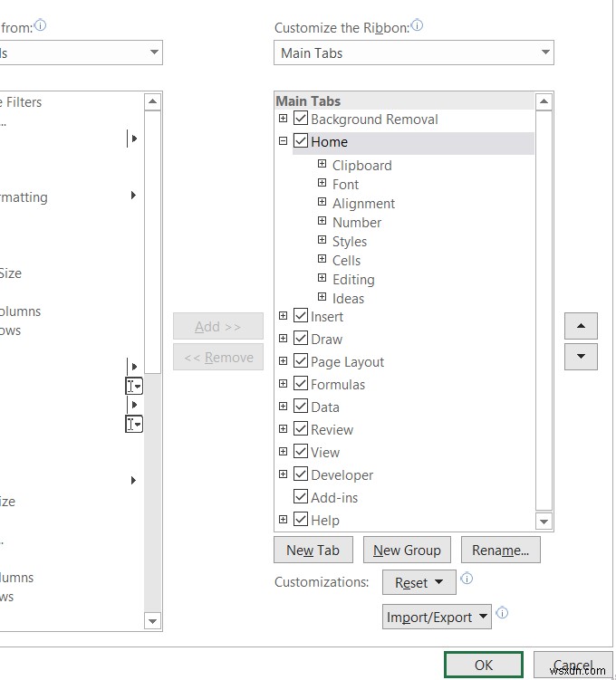
Task: Toggle the Data tab checkbox
Action: (x=301, y=406)
